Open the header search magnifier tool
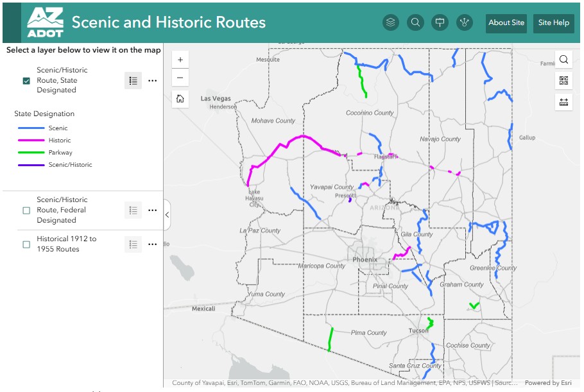 coord(415,22)
